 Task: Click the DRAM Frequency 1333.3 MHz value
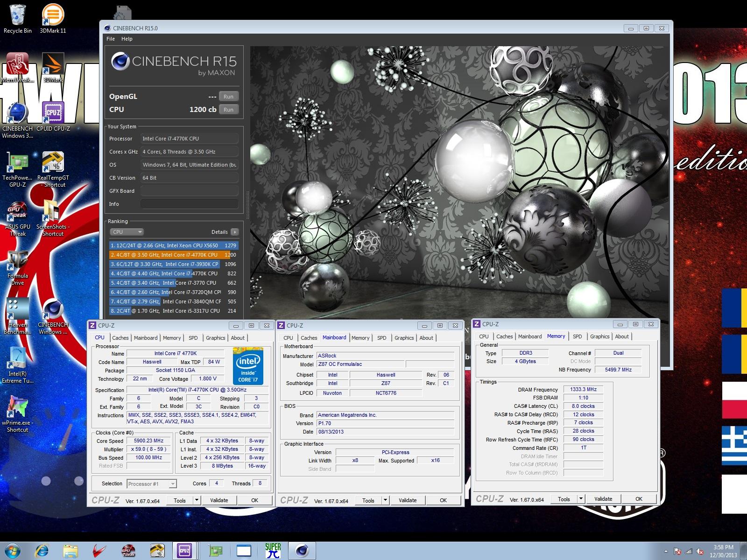(583, 389)
